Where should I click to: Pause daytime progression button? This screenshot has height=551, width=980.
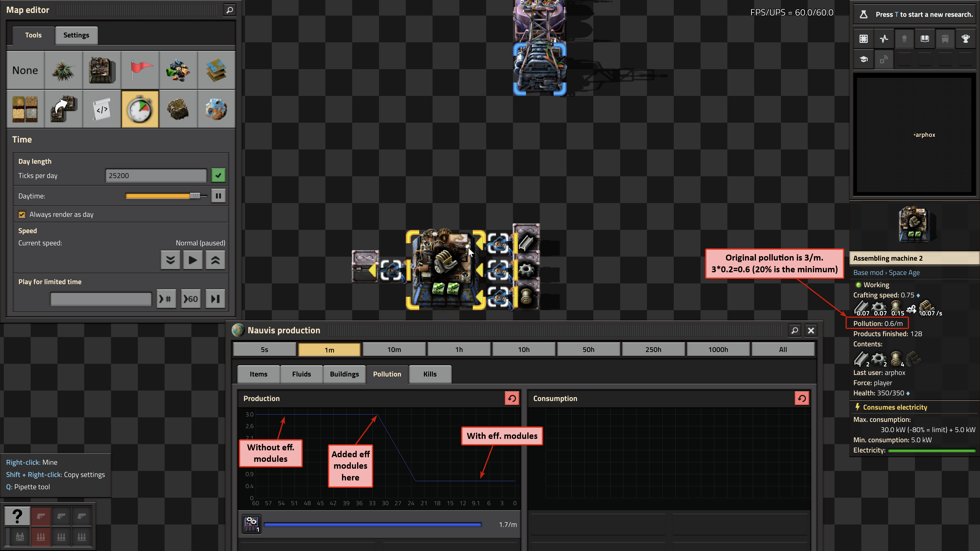218,196
